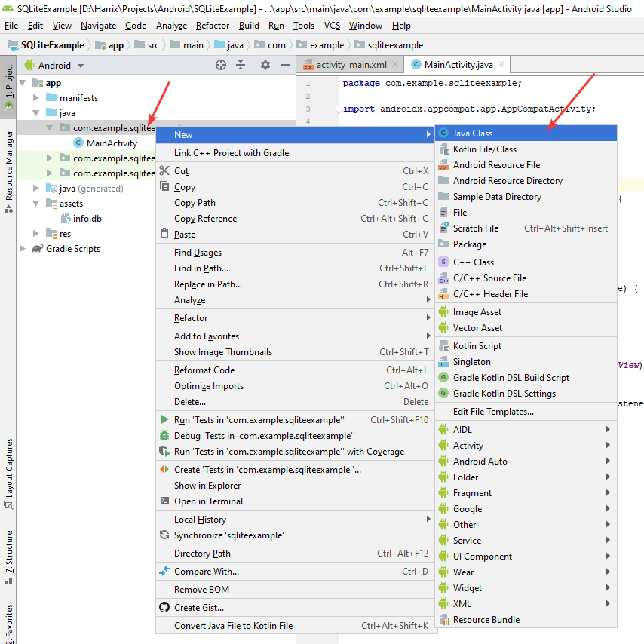Click the green Run tests play icon

[x=165, y=420]
